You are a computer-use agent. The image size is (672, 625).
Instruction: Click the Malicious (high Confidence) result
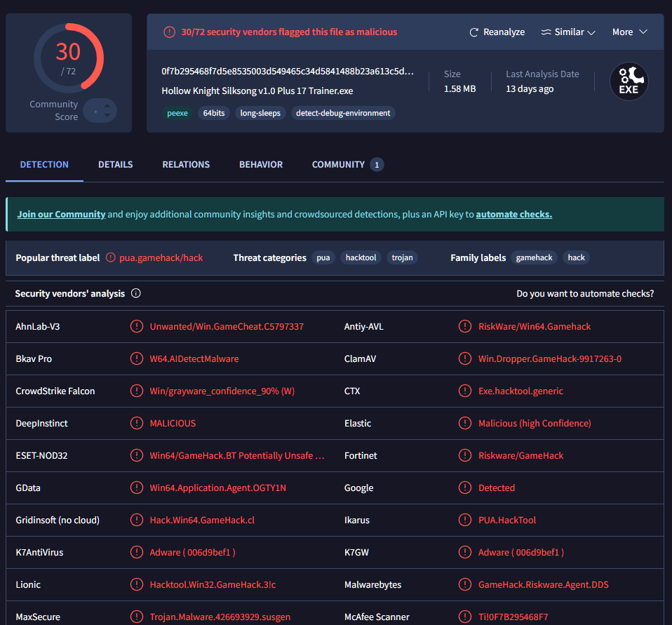(535, 424)
